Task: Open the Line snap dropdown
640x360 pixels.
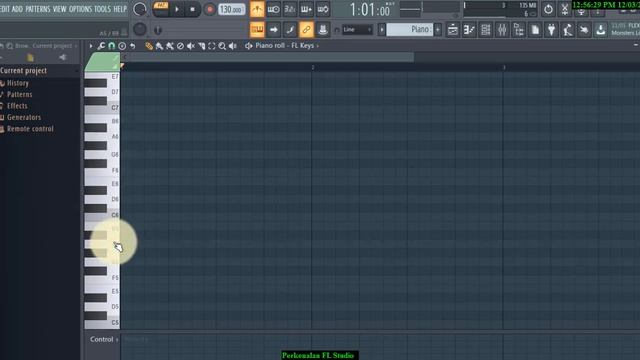Action: [357, 29]
